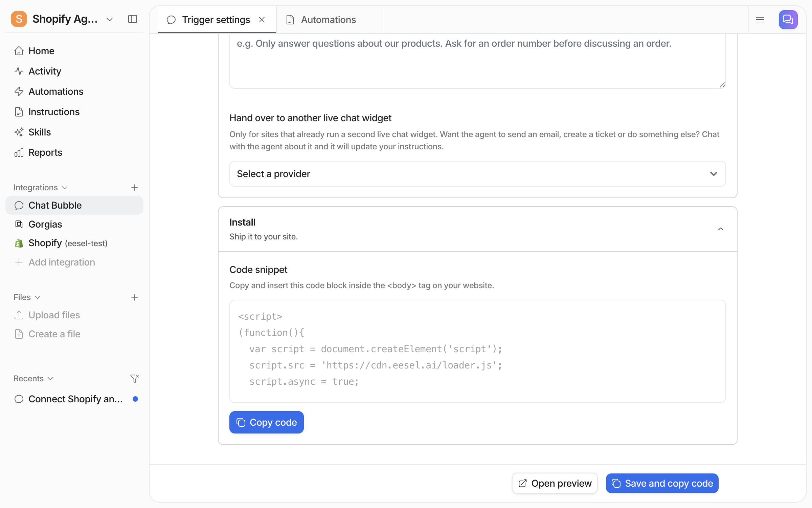Open Shopify (eesel-test) integration
This screenshot has height=508, width=812.
tap(74, 243)
